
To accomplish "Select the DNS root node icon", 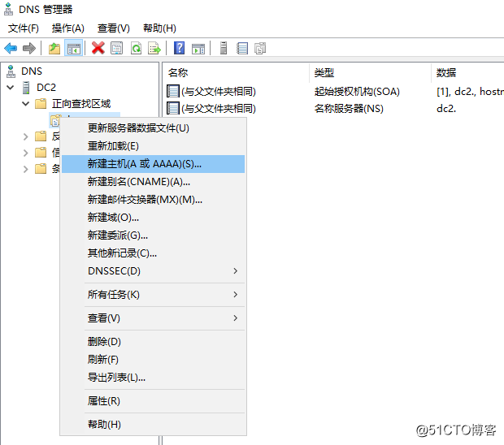I will coord(11,71).
